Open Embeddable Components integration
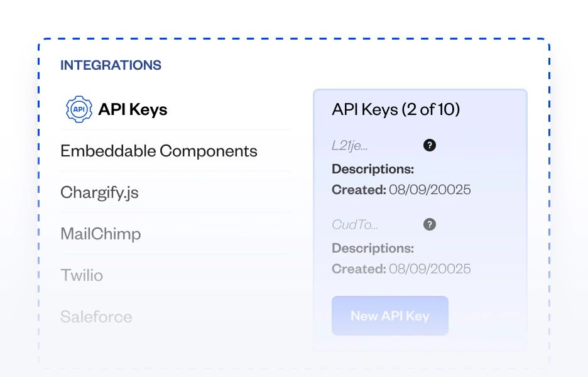This screenshot has width=588, height=377. coord(159,151)
